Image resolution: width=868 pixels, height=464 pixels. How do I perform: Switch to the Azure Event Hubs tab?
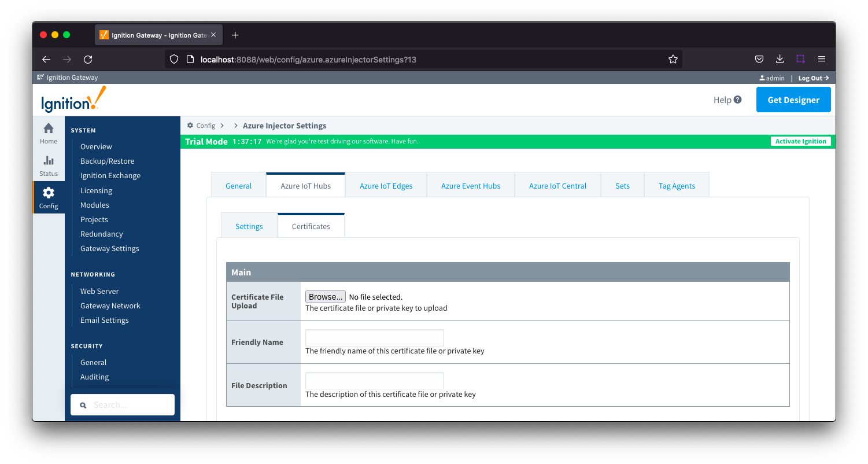(x=470, y=186)
